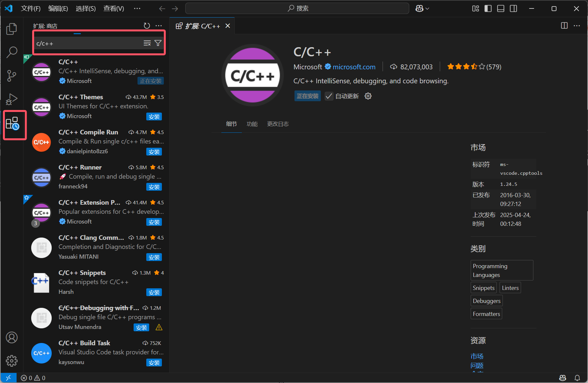The height and width of the screenshot is (383, 588).
Task: Install C/C++ Build Task extension
Action: click(154, 362)
